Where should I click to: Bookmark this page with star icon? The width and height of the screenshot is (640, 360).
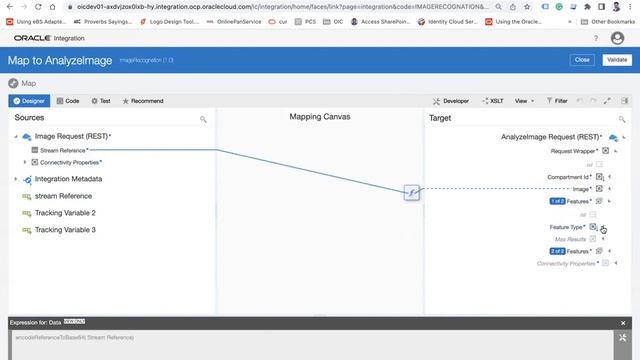click(x=527, y=7)
